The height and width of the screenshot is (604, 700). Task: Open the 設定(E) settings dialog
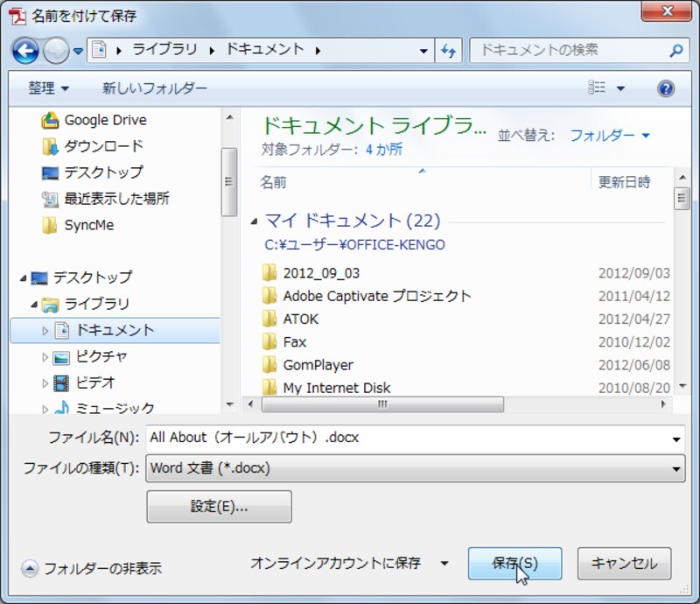(x=218, y=507)
